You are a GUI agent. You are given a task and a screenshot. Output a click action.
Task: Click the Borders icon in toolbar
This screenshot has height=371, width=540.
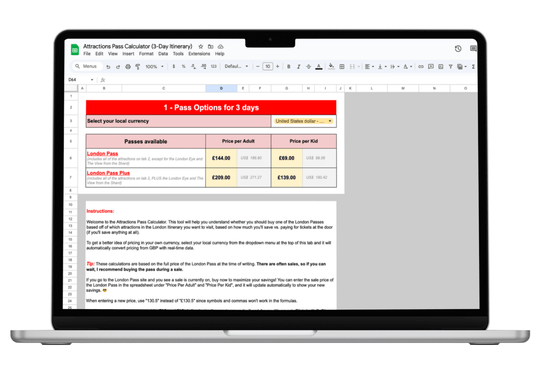point(342,66)
